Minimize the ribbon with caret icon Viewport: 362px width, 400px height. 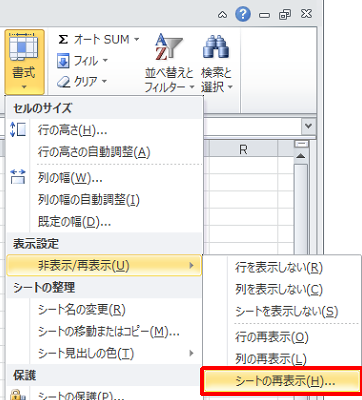(x=222, y=14)
